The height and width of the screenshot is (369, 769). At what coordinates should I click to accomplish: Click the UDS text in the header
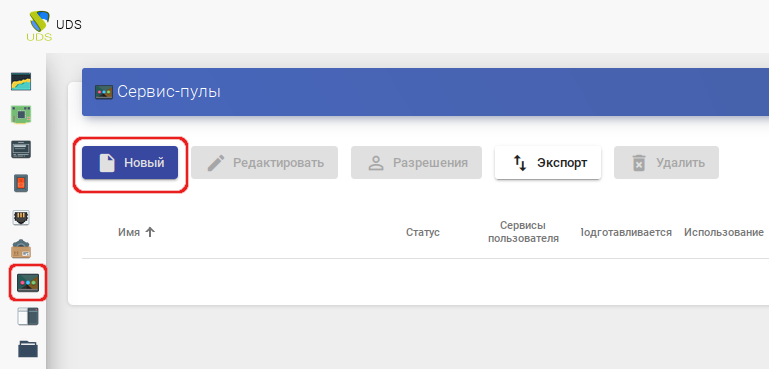click(69, 25)
